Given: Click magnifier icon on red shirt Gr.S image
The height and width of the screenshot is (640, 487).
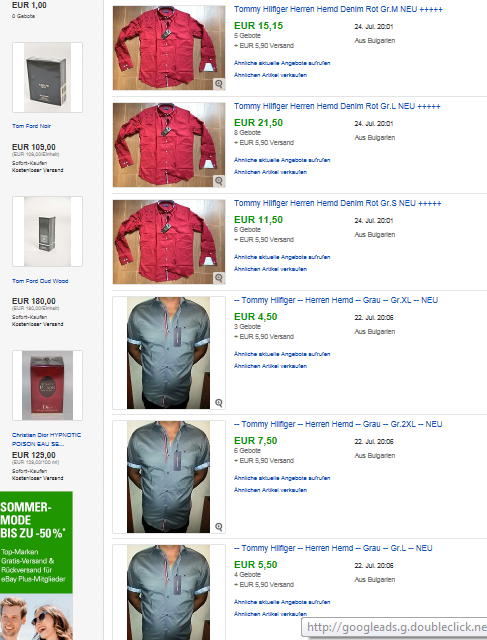Looking at the screenshot, I should (x=219, y=278).
